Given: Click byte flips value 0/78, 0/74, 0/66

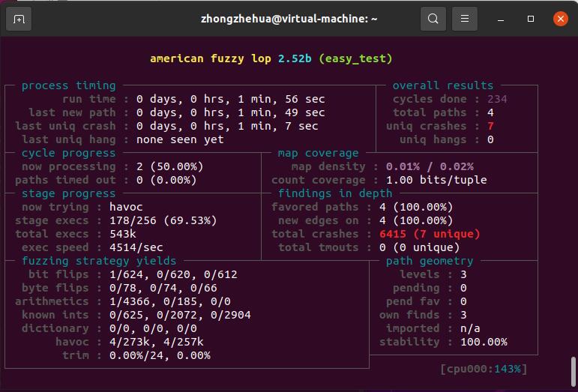Looking at the screenshot, I should (163, 288).
